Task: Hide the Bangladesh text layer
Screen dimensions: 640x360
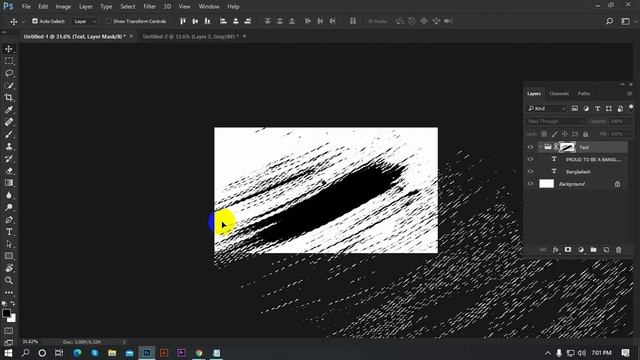Action: tap(530, 172)
